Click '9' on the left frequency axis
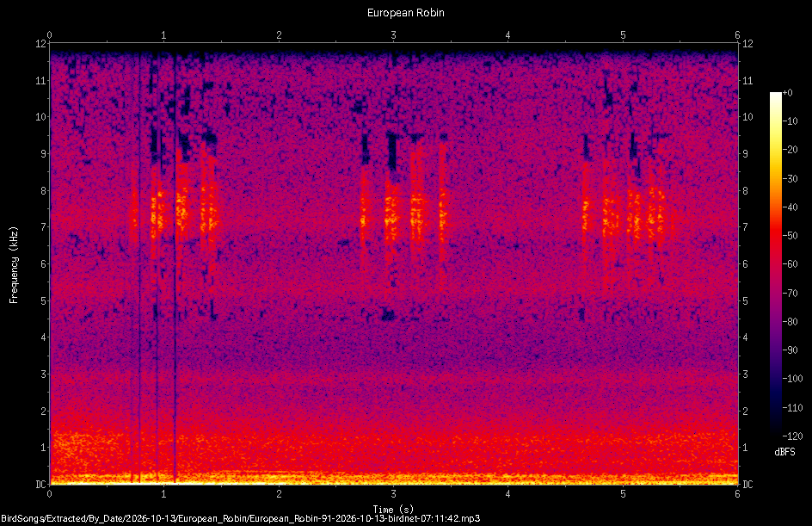The width and height of the screenshot is (812, 526). click(43, 153)
